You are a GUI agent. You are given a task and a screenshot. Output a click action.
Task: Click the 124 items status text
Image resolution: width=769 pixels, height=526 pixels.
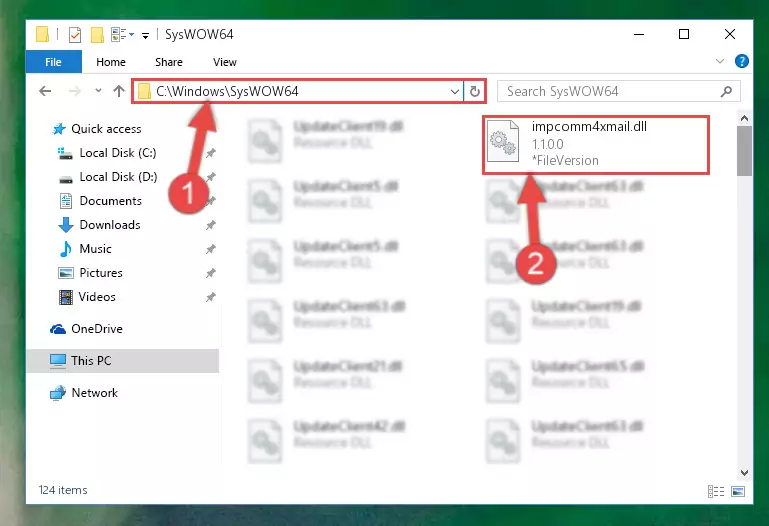[x=63, y=490]
